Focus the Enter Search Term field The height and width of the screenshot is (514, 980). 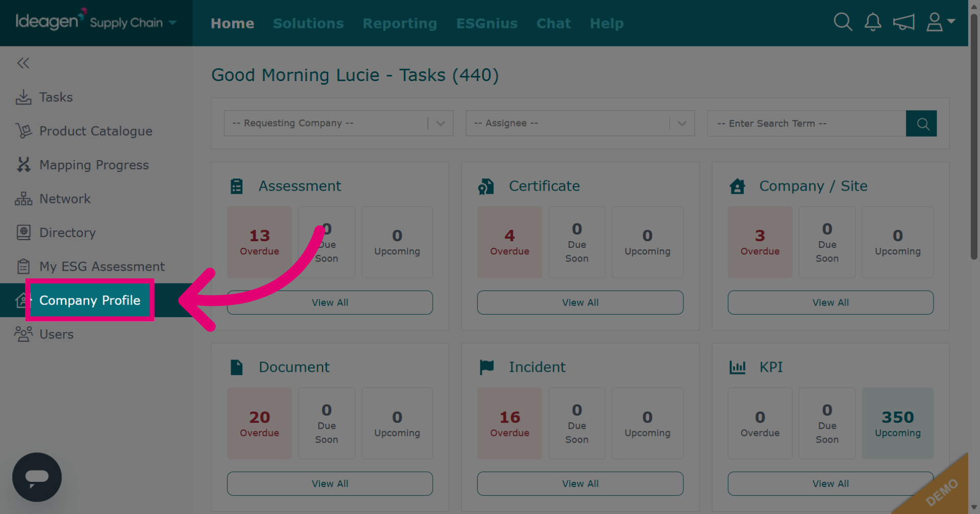(806, 123)
